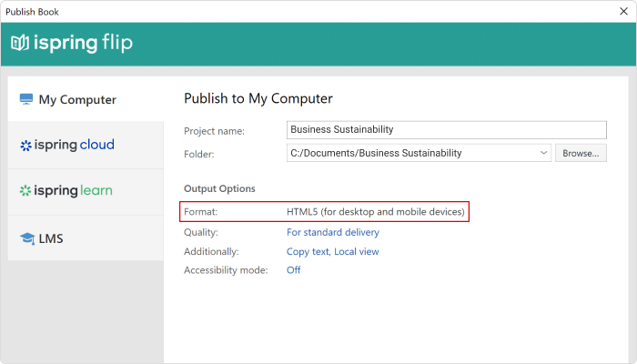Image resolution: width=637 pixels, height=364 pixels.
Task: Click the 'Publish Book' window title
Action: coord(32,12)
